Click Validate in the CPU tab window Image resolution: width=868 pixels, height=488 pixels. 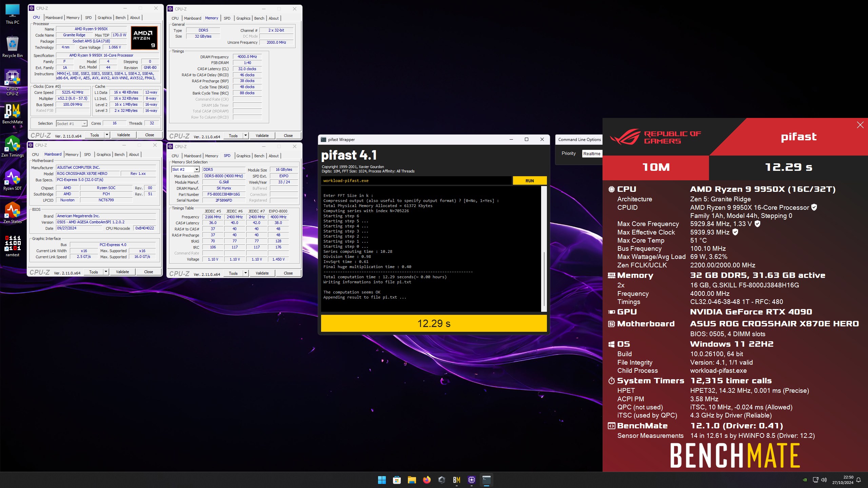[x=123, y=135]
